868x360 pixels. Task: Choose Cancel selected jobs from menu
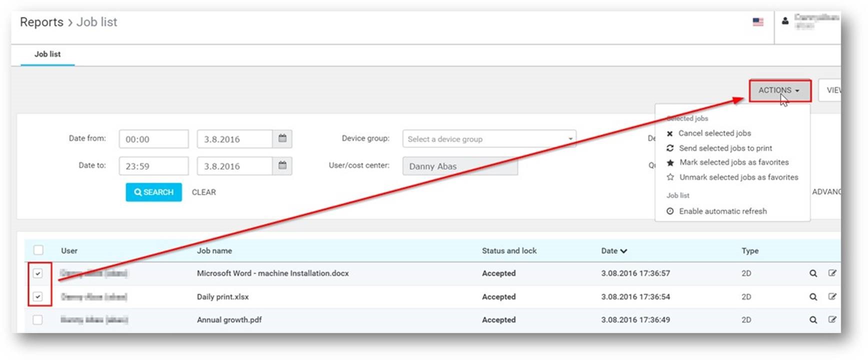[714, 133]
